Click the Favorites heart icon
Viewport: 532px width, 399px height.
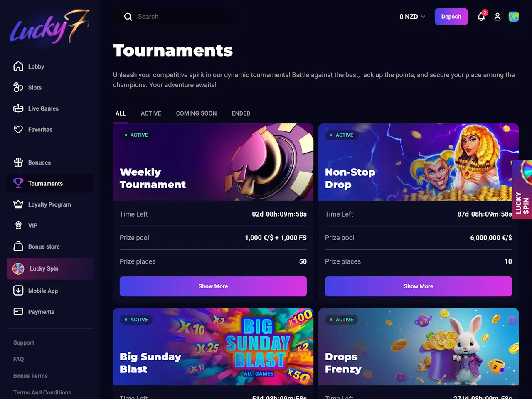pyautogui.click(x=18, y=129)
